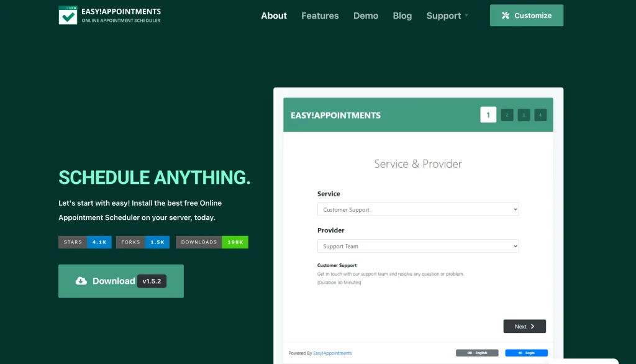Click the English language button
Screen dimensions: 636x364
pos(477,353)
